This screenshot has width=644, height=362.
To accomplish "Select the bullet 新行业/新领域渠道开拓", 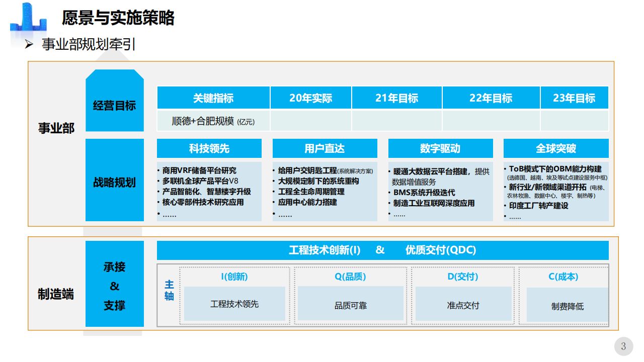I will tap(549, 187).
